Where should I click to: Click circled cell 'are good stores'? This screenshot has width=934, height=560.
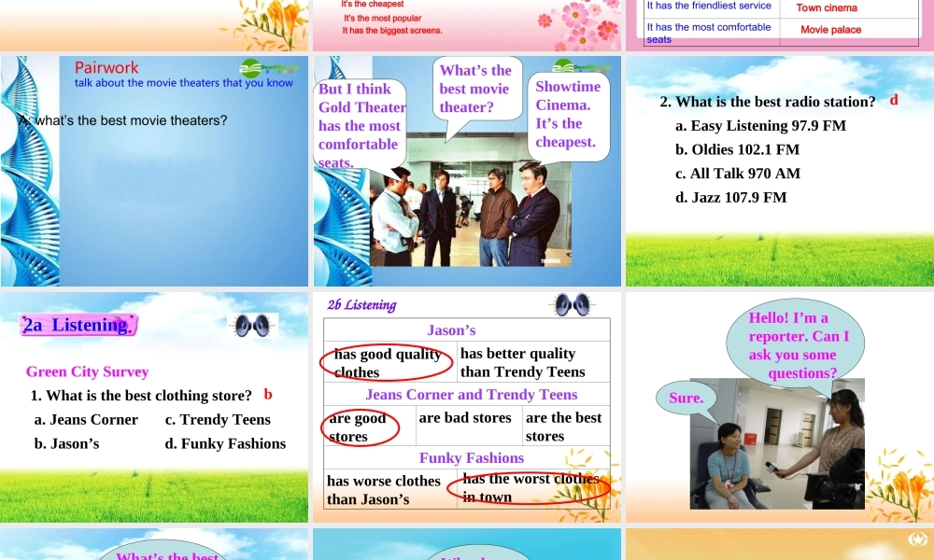[x=369, y=427]
